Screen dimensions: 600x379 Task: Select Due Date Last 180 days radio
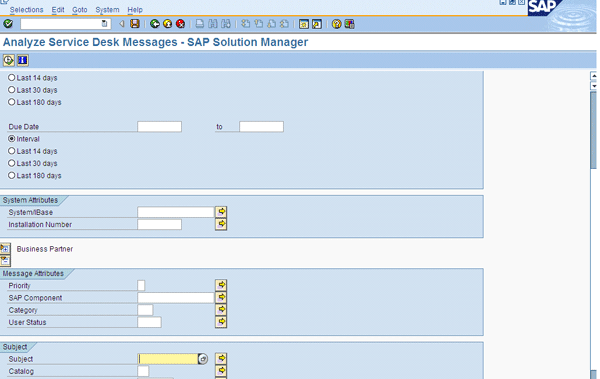tap(11, 175)
